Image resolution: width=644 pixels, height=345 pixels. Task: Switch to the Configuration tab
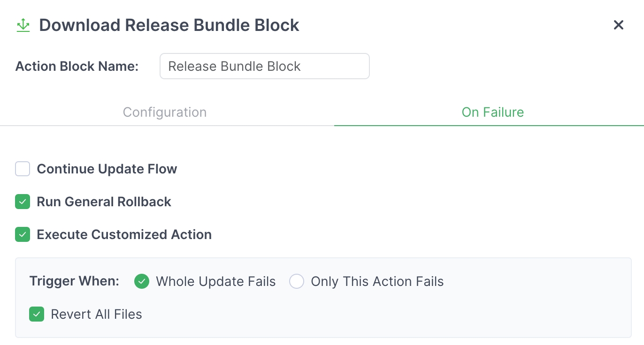pyautogui.click(x=165, y=112)
